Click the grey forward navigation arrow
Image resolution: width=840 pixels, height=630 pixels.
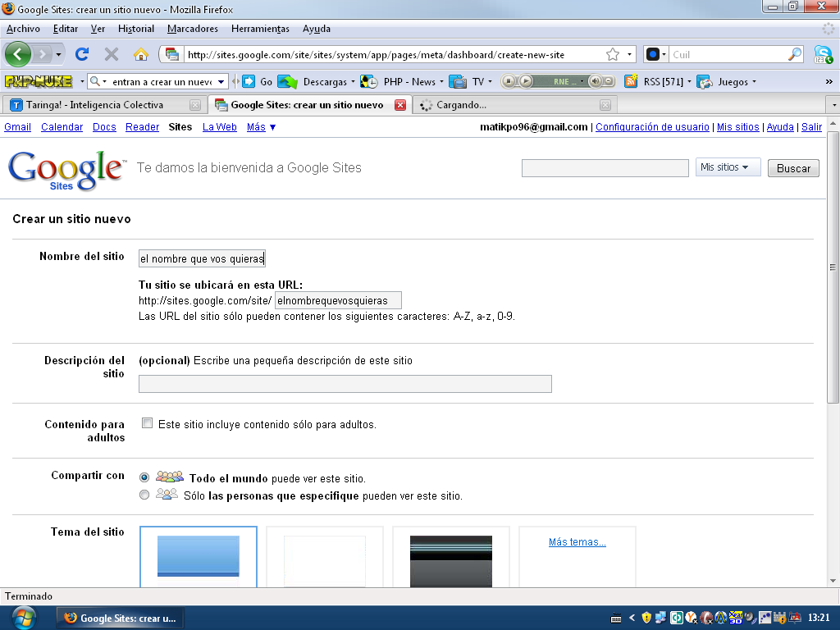tap(42, 54)
